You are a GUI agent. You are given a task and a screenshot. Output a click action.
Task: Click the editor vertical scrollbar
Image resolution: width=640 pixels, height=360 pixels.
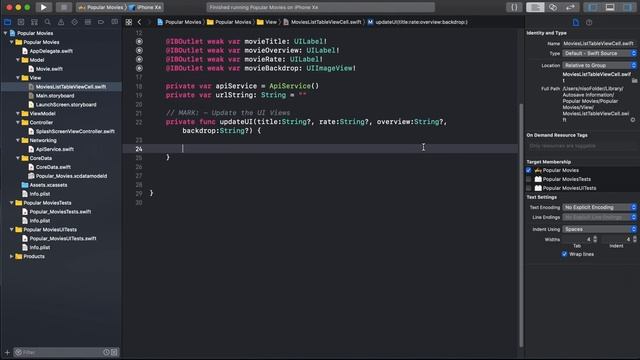pyautogui.click(x=521, y=224)
